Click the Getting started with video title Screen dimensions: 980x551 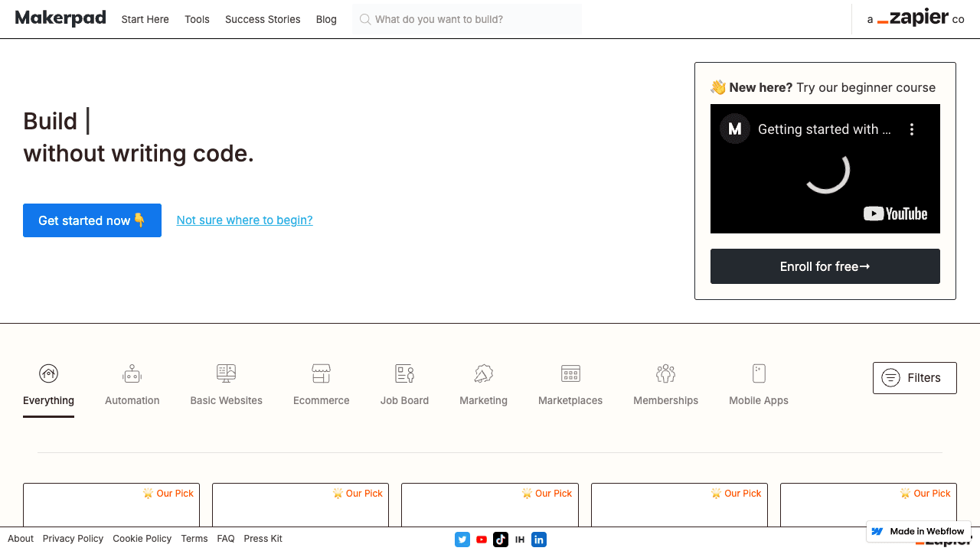pyautogui.click(x=825, y=129)
